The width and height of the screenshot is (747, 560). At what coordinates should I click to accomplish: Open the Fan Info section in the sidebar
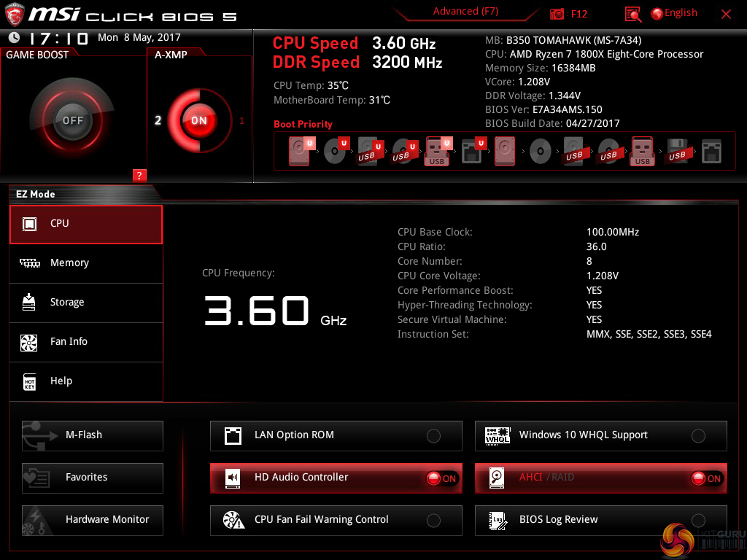coord(86,343)
